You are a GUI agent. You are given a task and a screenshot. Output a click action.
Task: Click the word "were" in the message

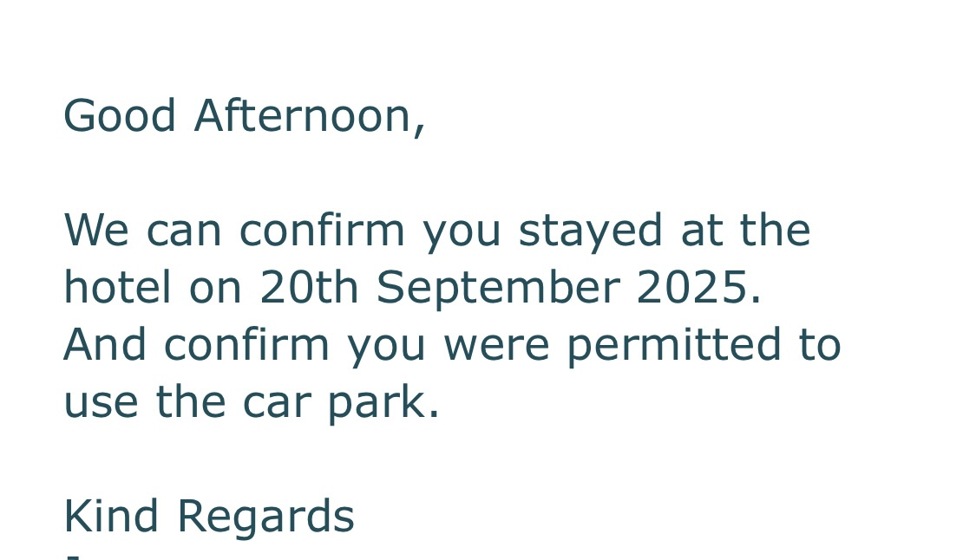pyautogui.click(x=497, y=345)
